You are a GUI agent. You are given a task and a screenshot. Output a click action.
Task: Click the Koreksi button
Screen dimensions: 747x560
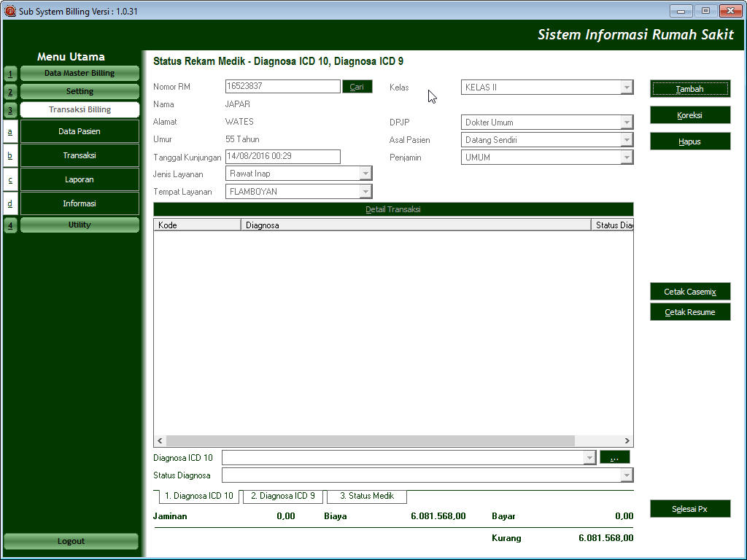pyautogui.click(x=690, y=114)
